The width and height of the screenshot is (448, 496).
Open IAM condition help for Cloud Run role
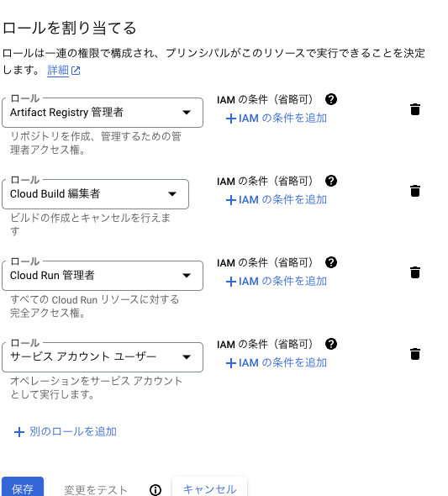tap(331, 262)
